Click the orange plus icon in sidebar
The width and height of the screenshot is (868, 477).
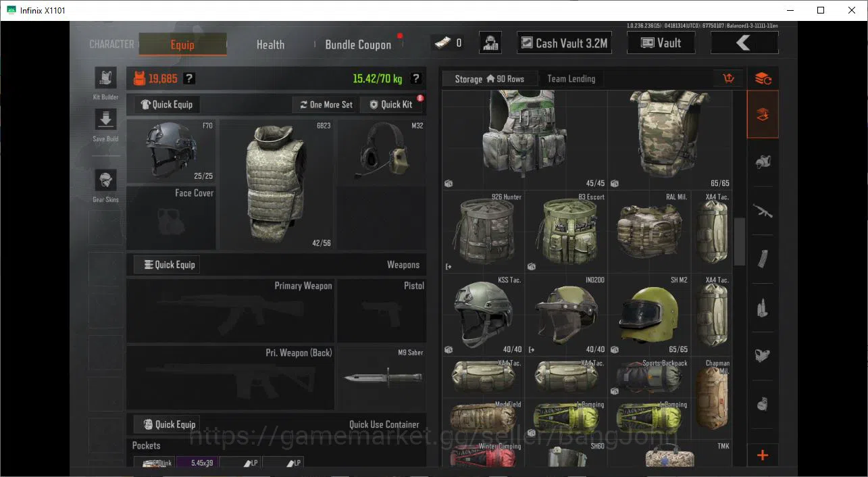click(763, 455)
